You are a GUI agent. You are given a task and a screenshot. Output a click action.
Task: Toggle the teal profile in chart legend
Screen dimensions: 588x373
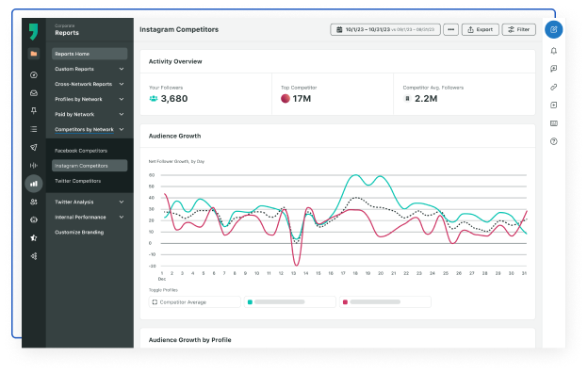click(x=290, y=302)
